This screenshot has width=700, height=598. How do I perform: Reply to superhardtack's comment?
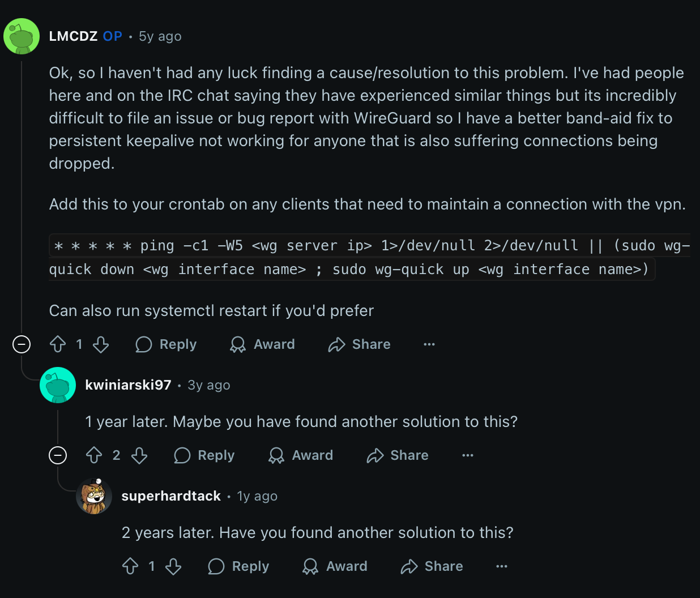[x=239, y=566]
